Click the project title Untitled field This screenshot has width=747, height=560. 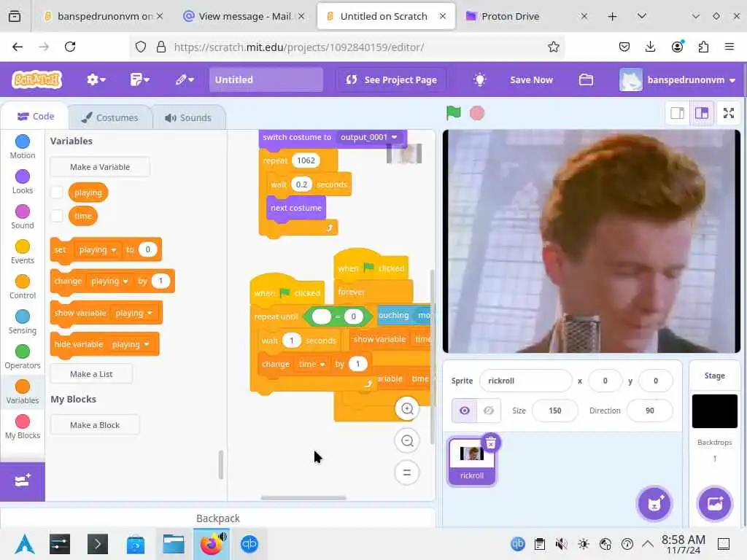[266, 79]
